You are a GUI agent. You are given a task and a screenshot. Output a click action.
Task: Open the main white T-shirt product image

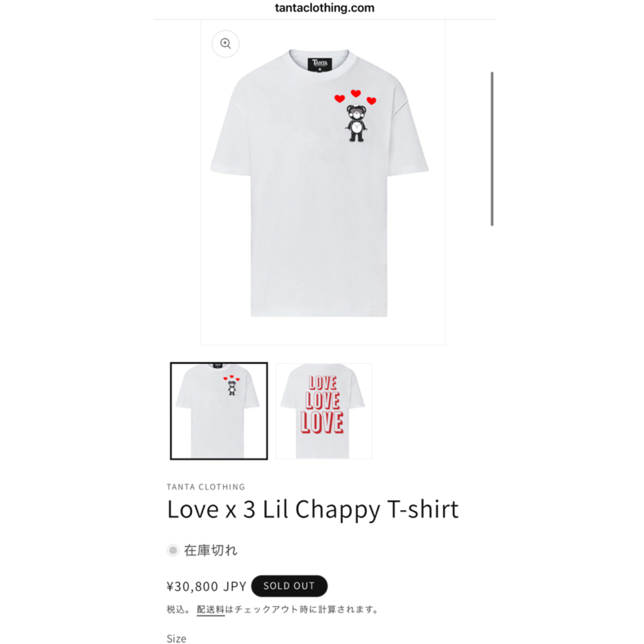[323, 183]
